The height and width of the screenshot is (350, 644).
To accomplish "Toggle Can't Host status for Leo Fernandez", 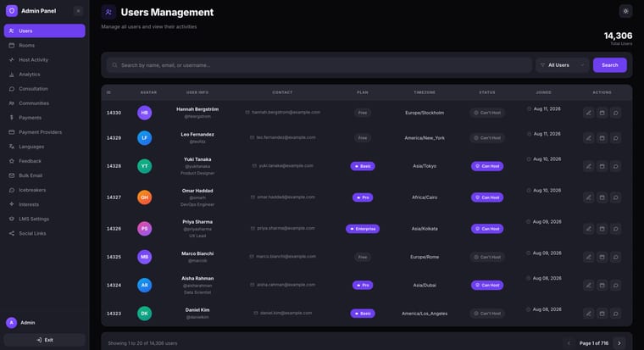I will point(487,138).
